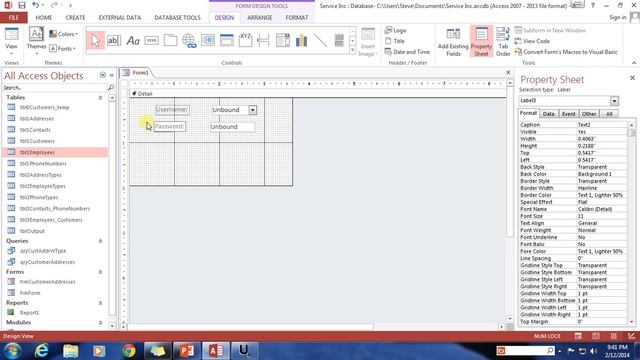Collapse the Tables group in navigation pane

(x=100, y=98)
